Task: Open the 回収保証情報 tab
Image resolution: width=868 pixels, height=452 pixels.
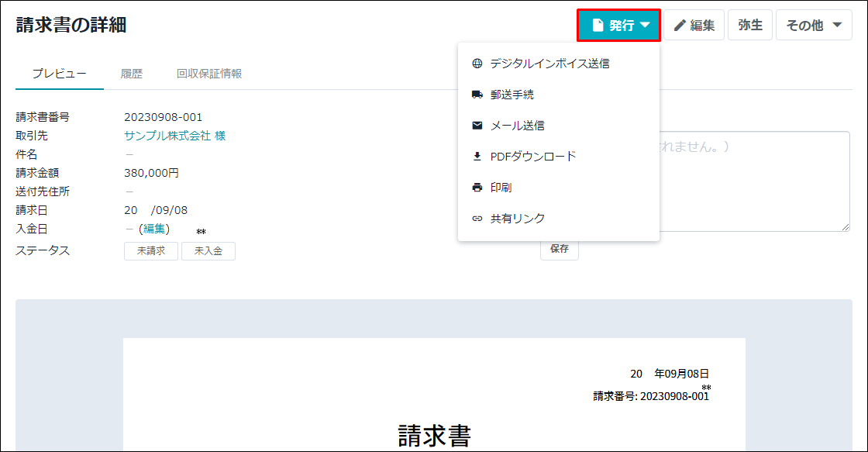Action: tap(209, 74)
